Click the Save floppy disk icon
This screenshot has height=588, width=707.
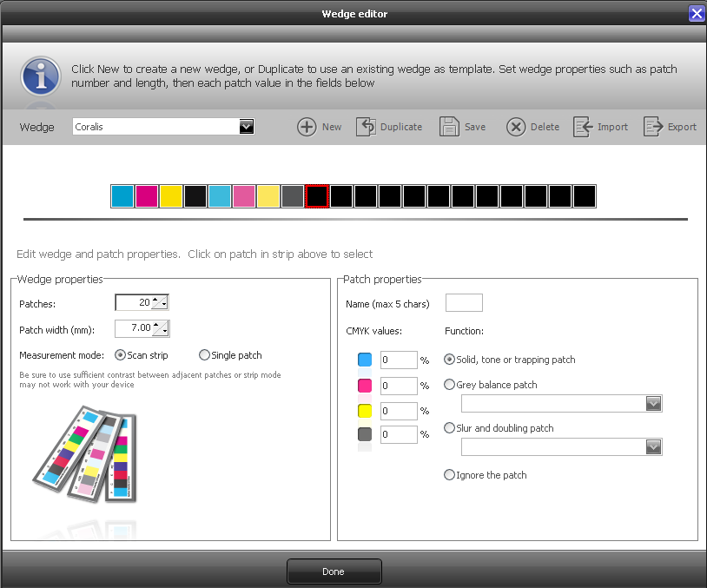click(449, 127)
